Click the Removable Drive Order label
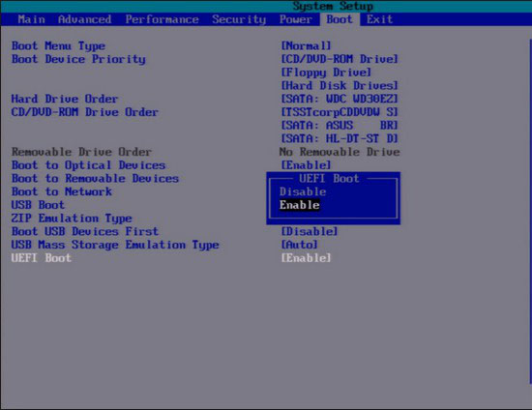 coord(81,152)
